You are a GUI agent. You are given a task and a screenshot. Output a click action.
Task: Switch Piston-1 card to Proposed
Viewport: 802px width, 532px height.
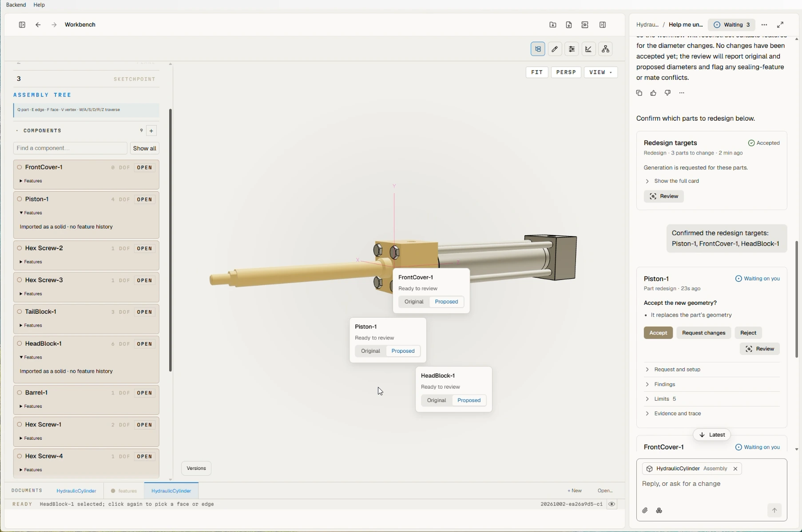pyautogui.click(x=403, y=351)
